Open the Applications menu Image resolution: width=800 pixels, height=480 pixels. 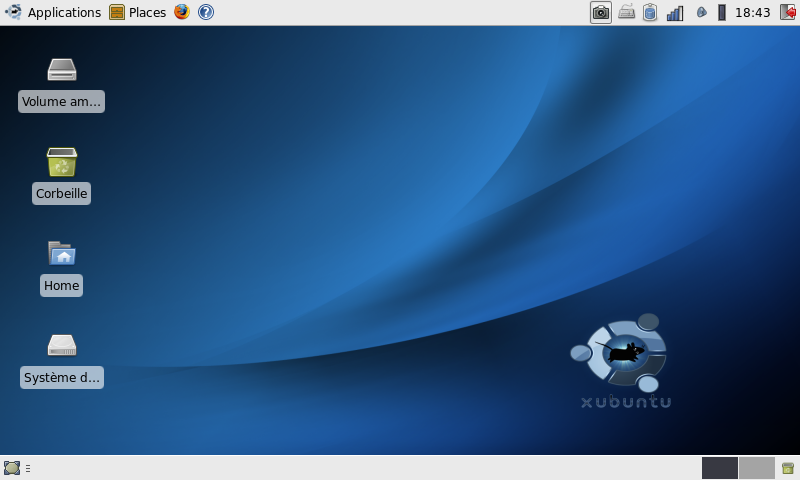coord(53,12)
